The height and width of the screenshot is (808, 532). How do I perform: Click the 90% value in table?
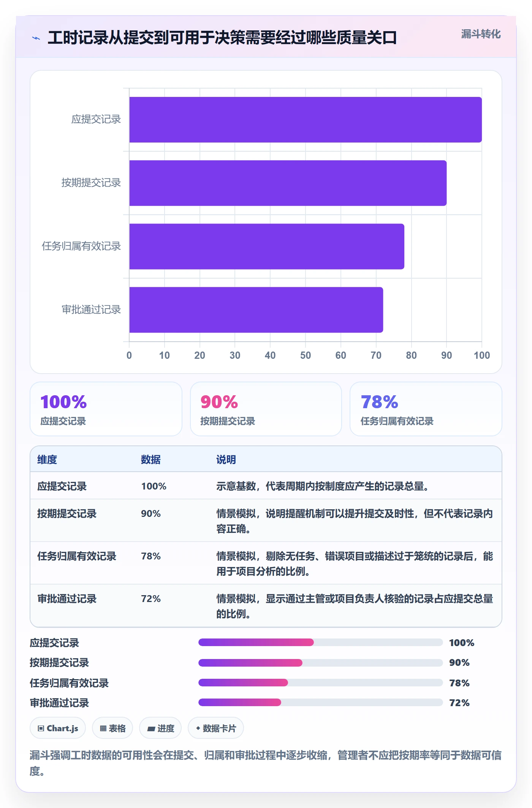pos(151,513)
